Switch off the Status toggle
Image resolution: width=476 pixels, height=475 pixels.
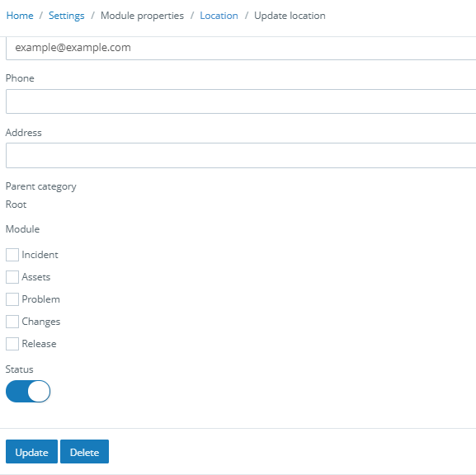pyautogui.click(x=28, y=391)
